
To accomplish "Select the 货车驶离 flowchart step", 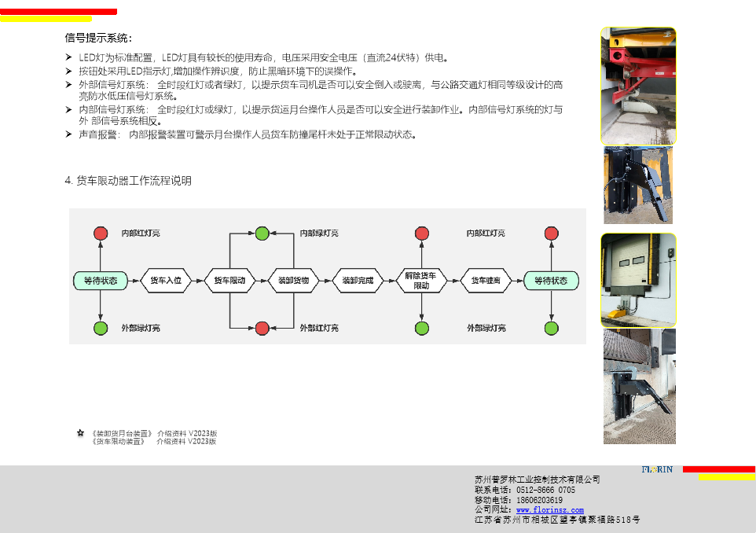I will (x=486, y=281).
